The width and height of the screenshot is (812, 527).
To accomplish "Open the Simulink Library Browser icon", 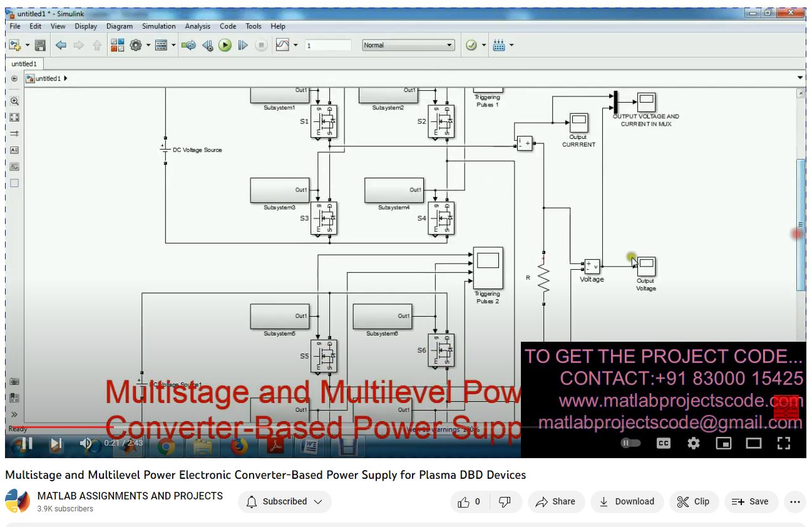I will pyautogui.click(x=117, y=45).
